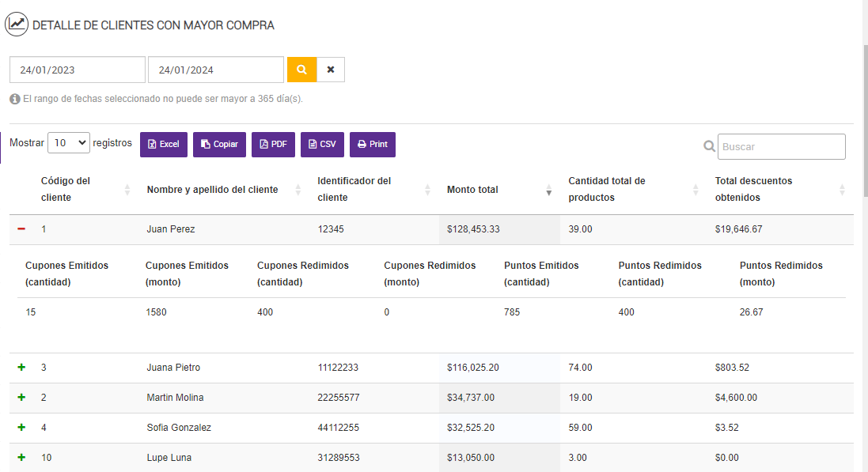Export table with Excel button

point(164,145)
